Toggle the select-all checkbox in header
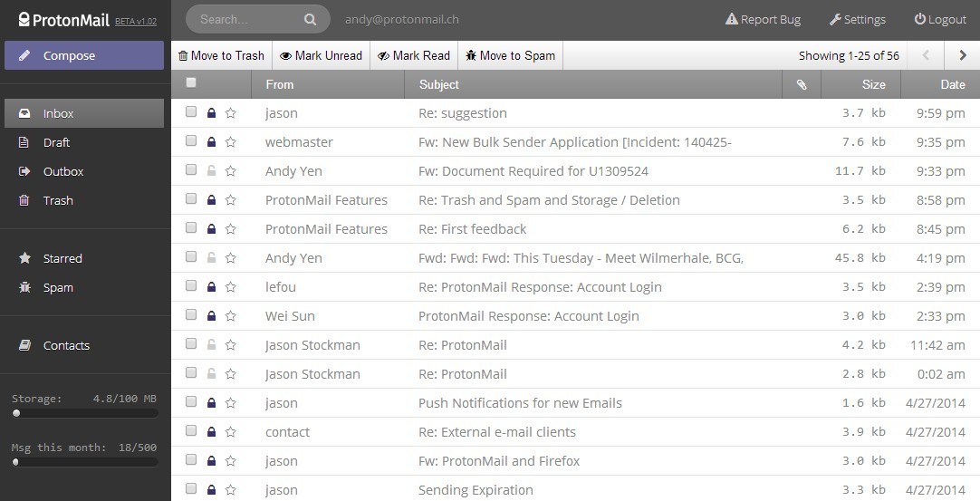The height and width of the screenshot is (501, 980). [191, 83]
